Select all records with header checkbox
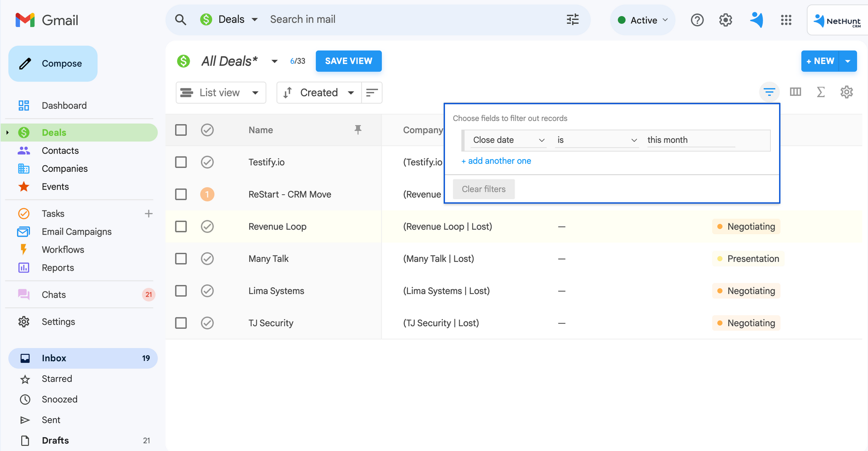Screen dimensions: 868x451 (181, 130)
